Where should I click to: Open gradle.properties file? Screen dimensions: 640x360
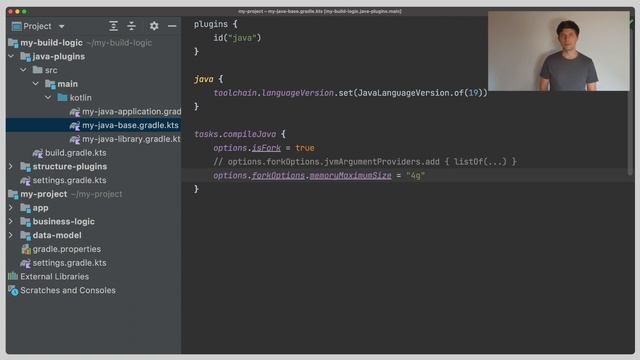pos(67,249)
